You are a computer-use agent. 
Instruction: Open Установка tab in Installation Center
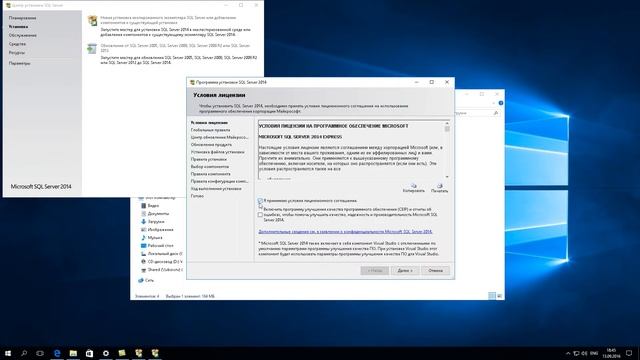pyautogui.click(x=18, y=27)
